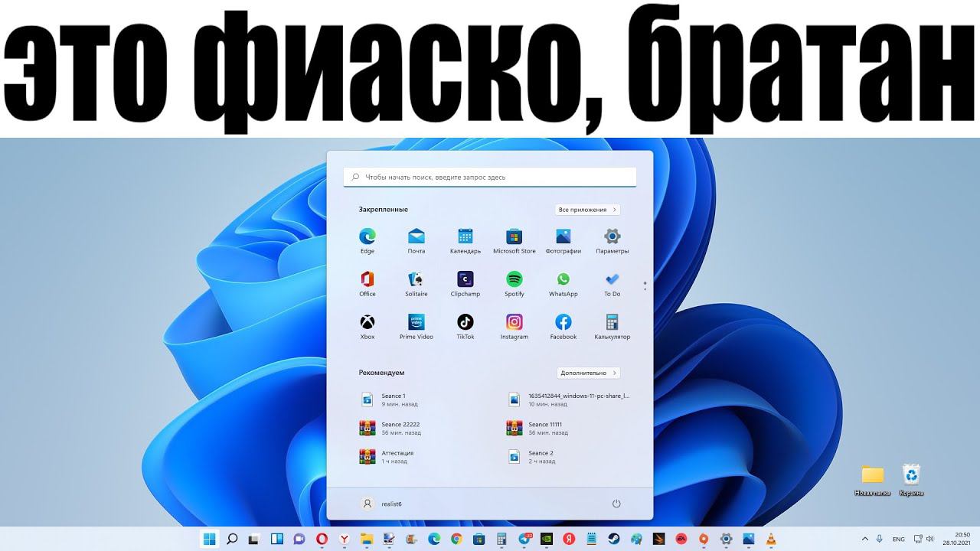Select the Корзина recycle bin on desktop
The height and width of the screenshot is (551, 980).
912,481
